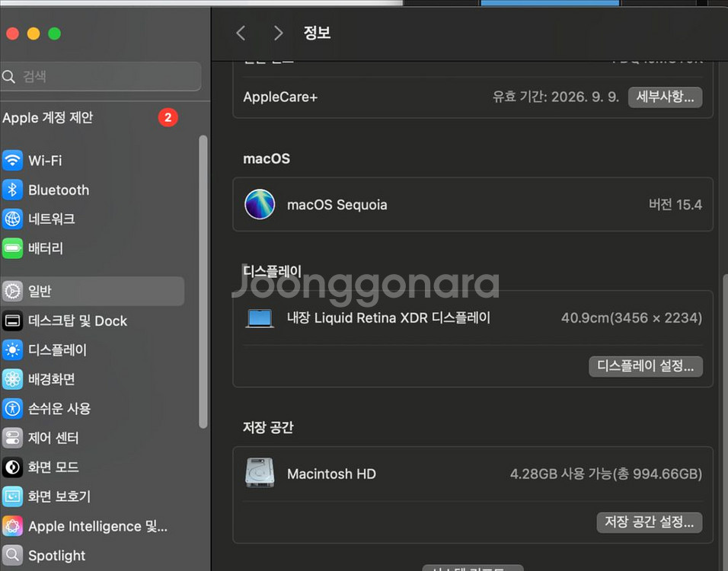
Task: Click the 제어 센터 toggles icon
Action: [12, 438]
